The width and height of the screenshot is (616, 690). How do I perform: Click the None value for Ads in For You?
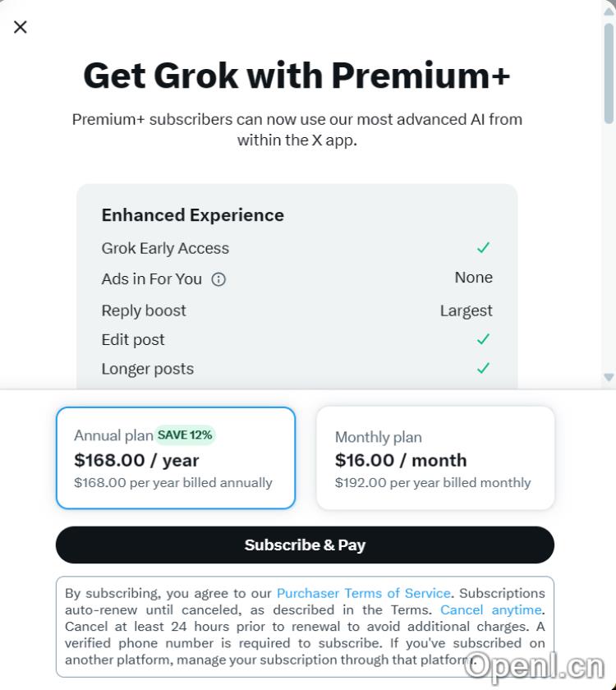click(x=474, y=278)
